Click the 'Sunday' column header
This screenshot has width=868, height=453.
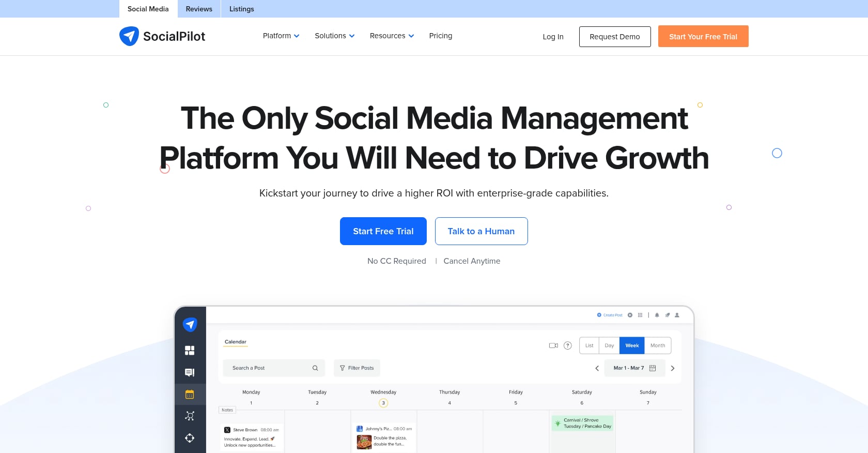click(x=648, y=392)
